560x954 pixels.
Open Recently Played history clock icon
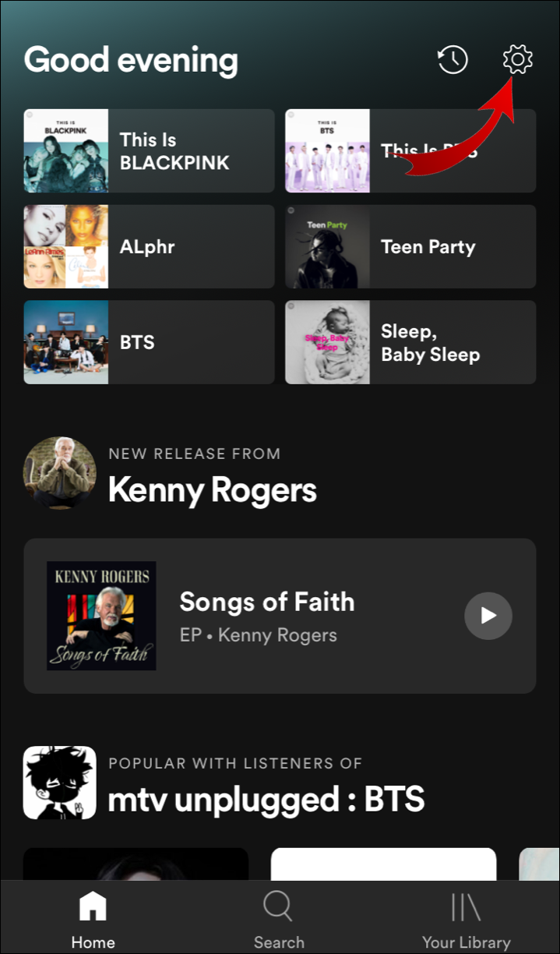tap(453, 60)
